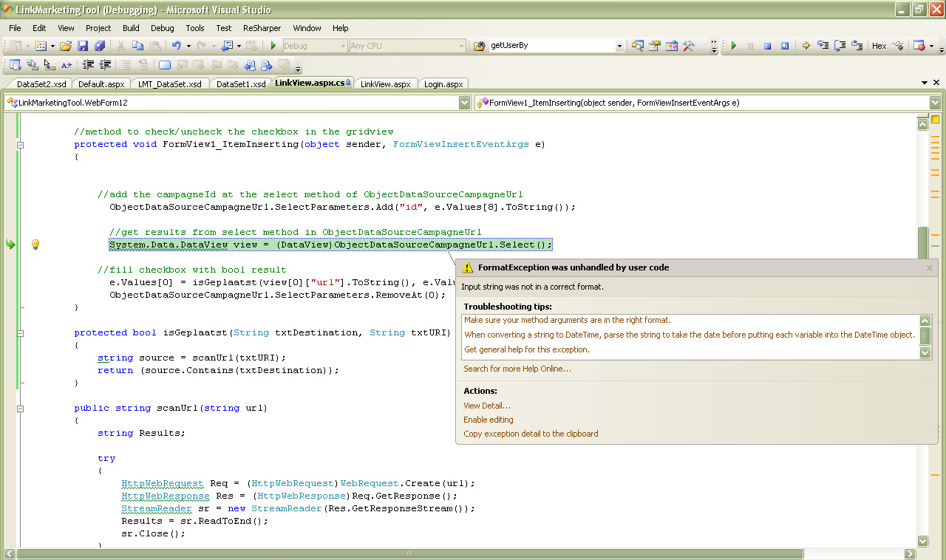Viewport: 946px width, 560px height.
Task: Save the current file with Save icon
Action: coord(83,46)
